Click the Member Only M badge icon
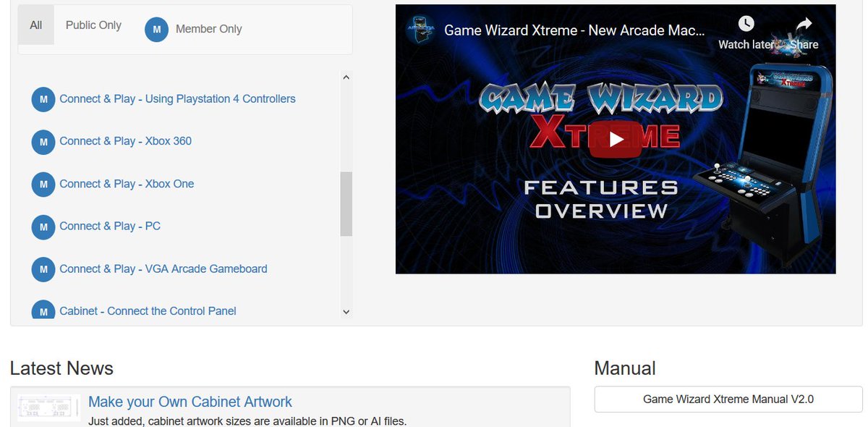The width and height of the screenshot is (868, 427). (x=156, y=29)
